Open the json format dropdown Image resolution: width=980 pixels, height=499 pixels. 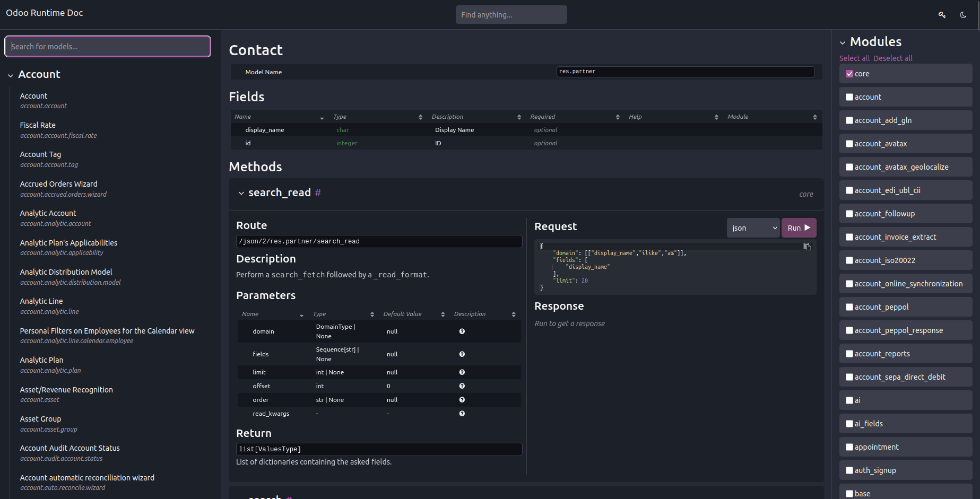click(753, 228)
